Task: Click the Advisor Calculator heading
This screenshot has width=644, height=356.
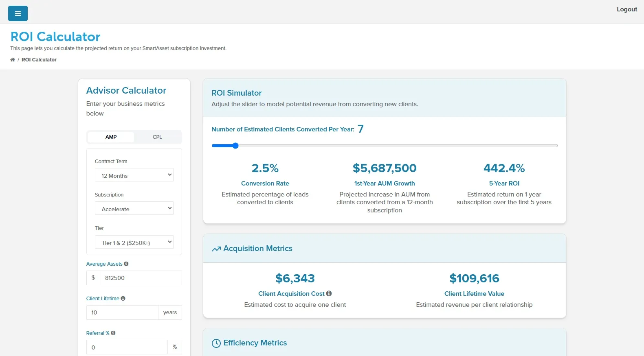Action: pos(126,90)
